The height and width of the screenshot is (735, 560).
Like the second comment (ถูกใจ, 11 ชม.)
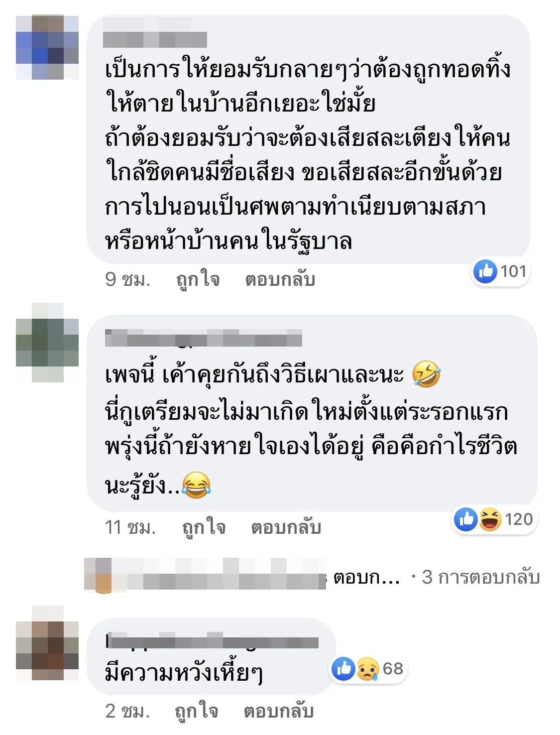[x=204, y=527]
